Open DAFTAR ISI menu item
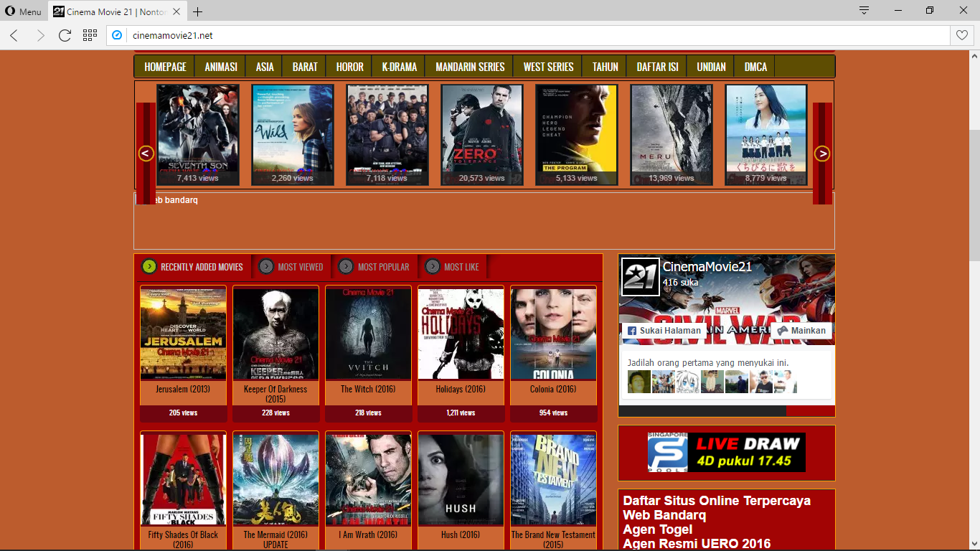Image resolution: width=980 pixels, height=551 pixels. tap(657, 67)
